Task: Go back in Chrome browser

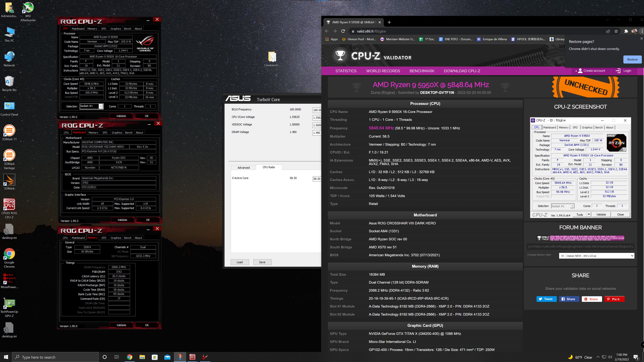Action: [327, 31]
